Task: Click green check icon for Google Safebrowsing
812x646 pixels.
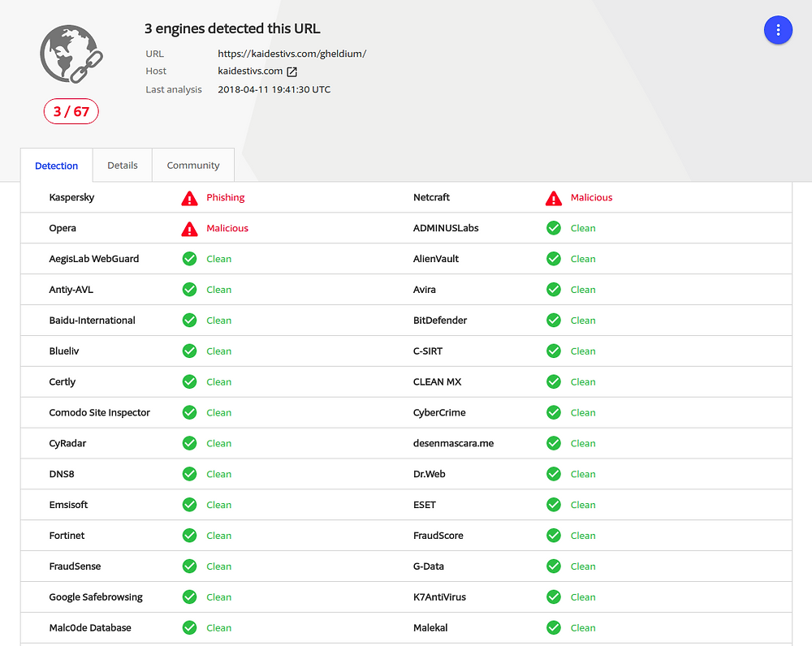Action: [x=189, y=596]
